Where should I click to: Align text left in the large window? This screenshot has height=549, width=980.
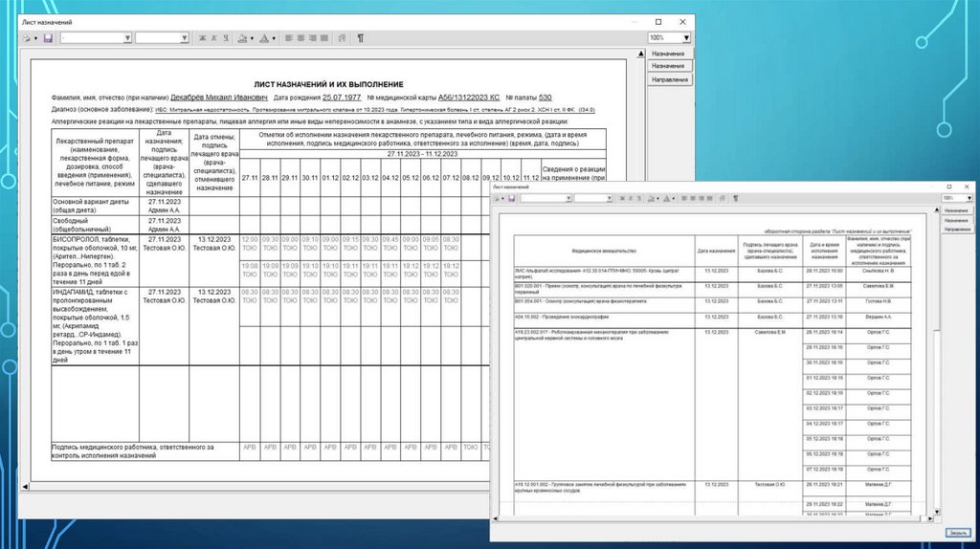click(x=289, y=38)
